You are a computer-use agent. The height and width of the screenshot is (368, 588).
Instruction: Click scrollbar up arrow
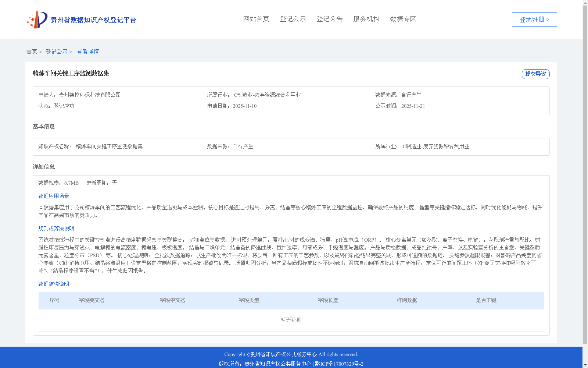point(585,3)
